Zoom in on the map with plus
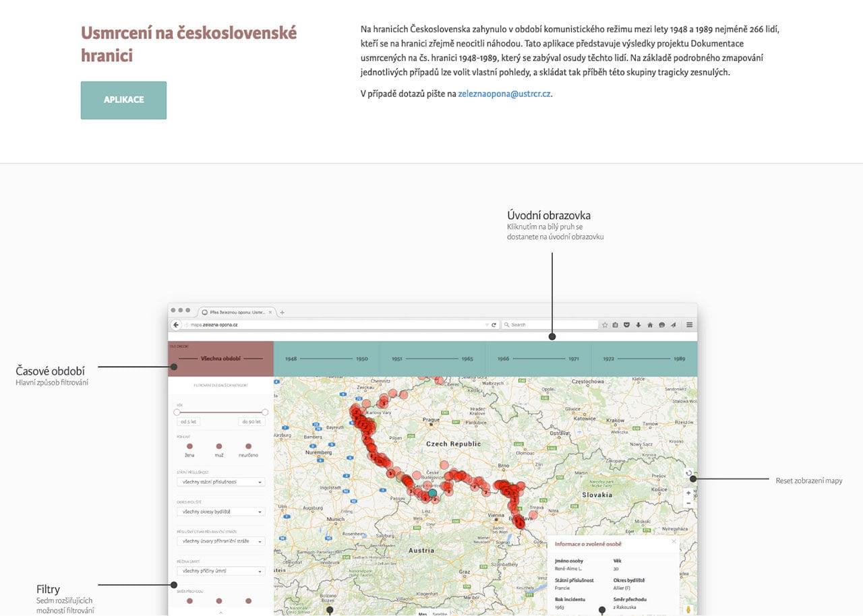The image size is (863, 616). [x=688, y=493]
